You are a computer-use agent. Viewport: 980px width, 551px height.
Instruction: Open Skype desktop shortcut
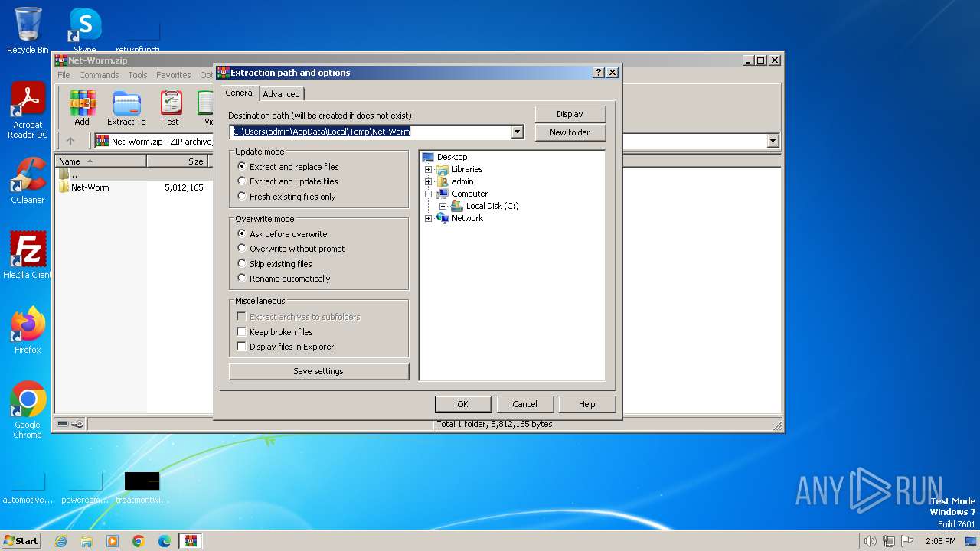click(x=85, y=31)
